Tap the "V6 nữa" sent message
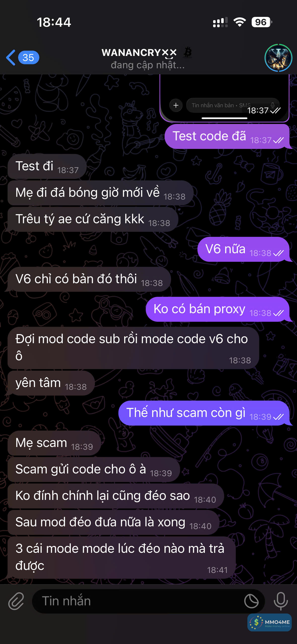297x644 pixels. (244, 249)
